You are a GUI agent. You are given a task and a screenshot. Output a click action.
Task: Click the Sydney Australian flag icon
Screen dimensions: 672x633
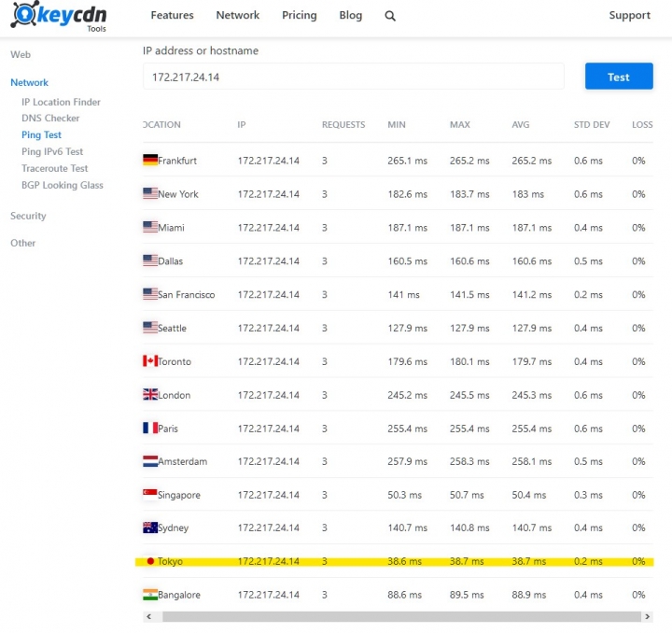150,527
